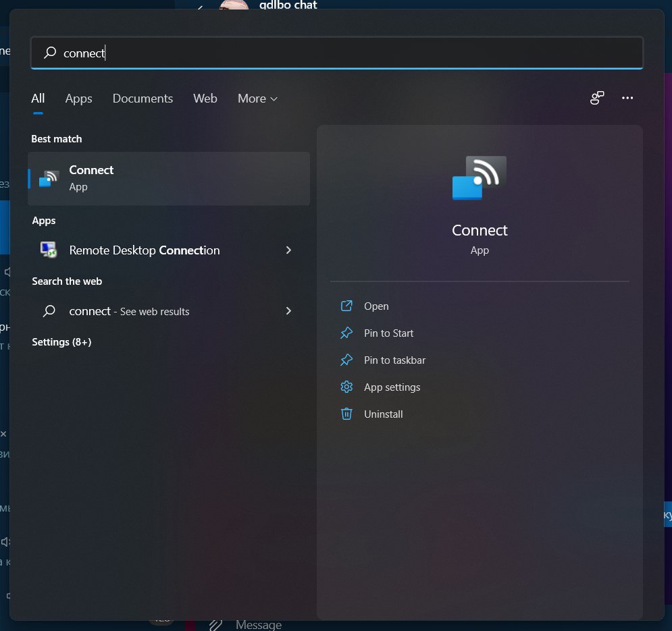The image size is (672, 631).
Task: Click the Pin to taskbar pin icon
Action: [x=346, y=360]
